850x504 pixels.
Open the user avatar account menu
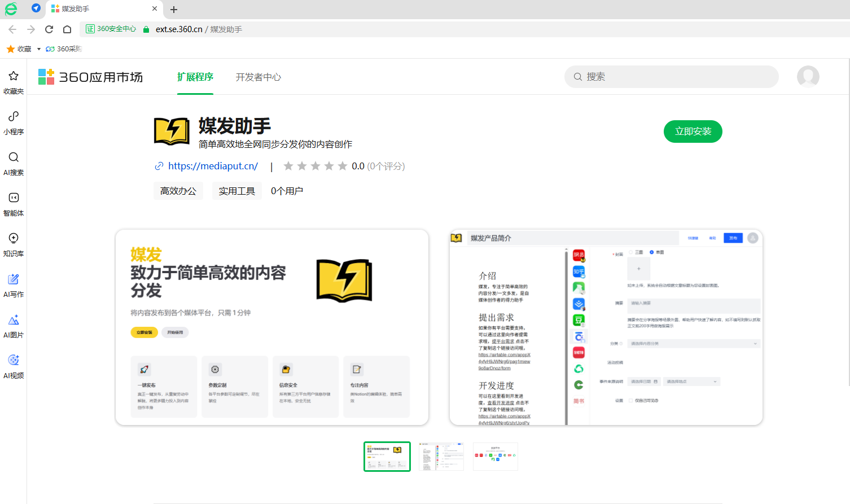point(808,77)
